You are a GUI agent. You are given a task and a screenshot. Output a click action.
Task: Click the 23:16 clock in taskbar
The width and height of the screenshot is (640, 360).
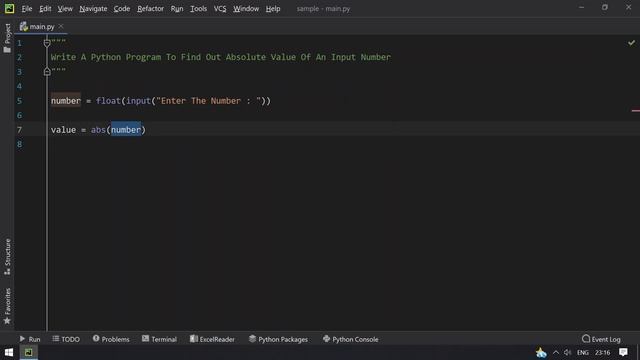[602, 353]
